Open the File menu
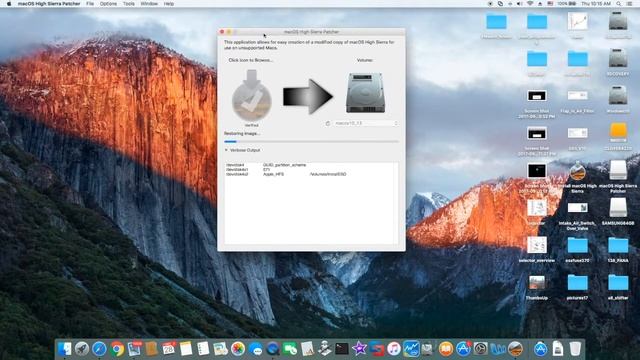Image resolution: width=640 pixels, height=360 pixels. (90, 4)
